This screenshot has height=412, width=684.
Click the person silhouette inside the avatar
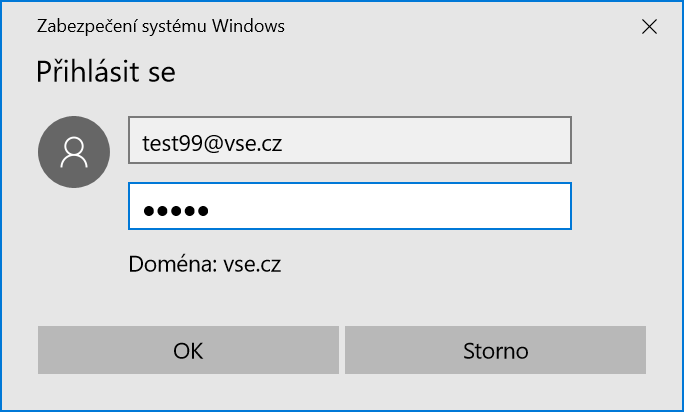tap(74, 151)
